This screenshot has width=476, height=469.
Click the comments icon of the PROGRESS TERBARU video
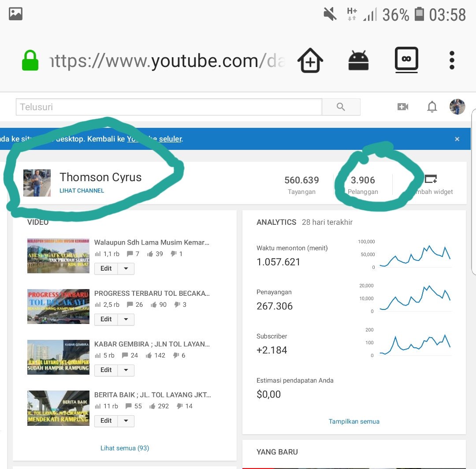pos(130,304)
